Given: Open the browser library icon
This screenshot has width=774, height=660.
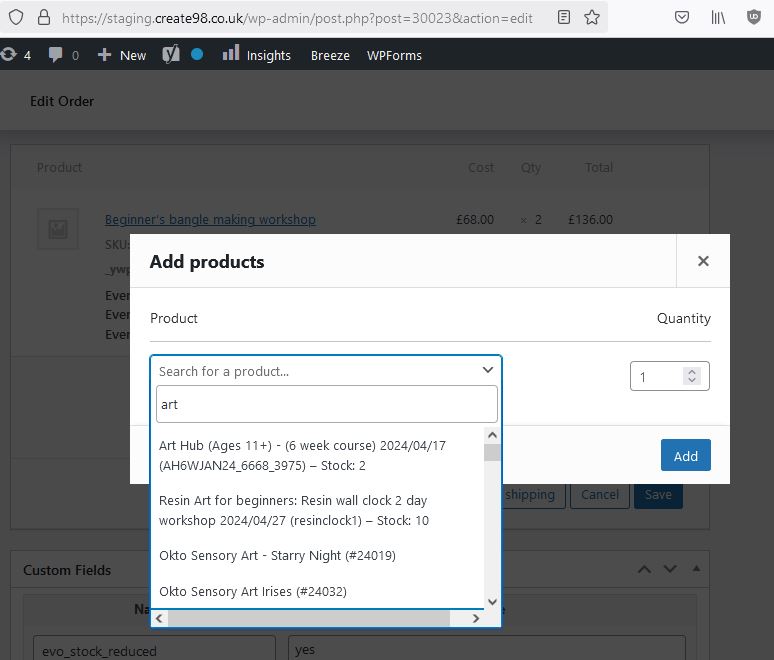Looking at the screenshot, I should click(718, 18).
